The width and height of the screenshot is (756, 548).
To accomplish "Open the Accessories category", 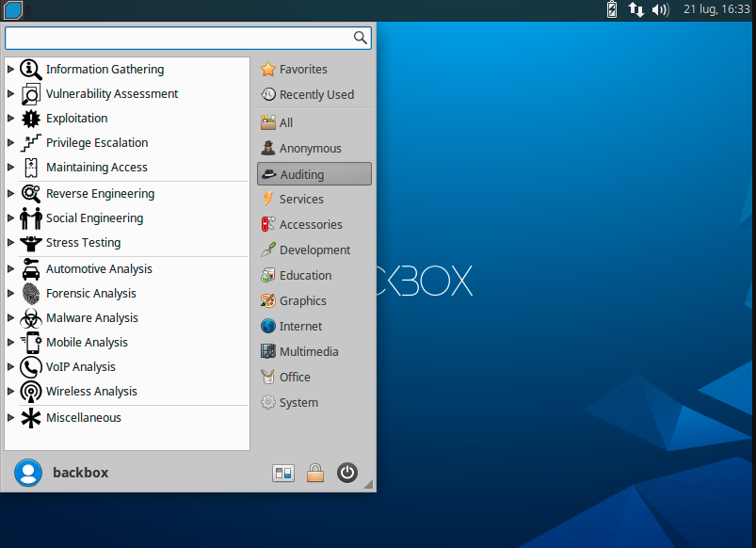I will pos(314,225).
